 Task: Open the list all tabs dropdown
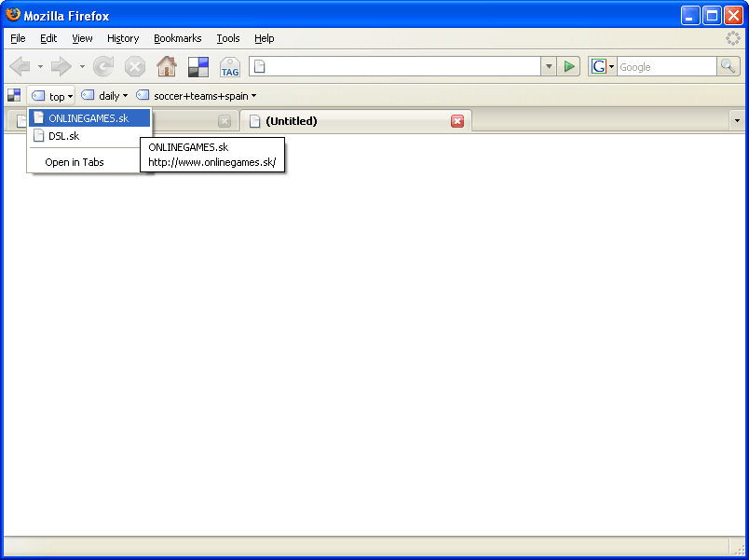click(x=737, y=121)
